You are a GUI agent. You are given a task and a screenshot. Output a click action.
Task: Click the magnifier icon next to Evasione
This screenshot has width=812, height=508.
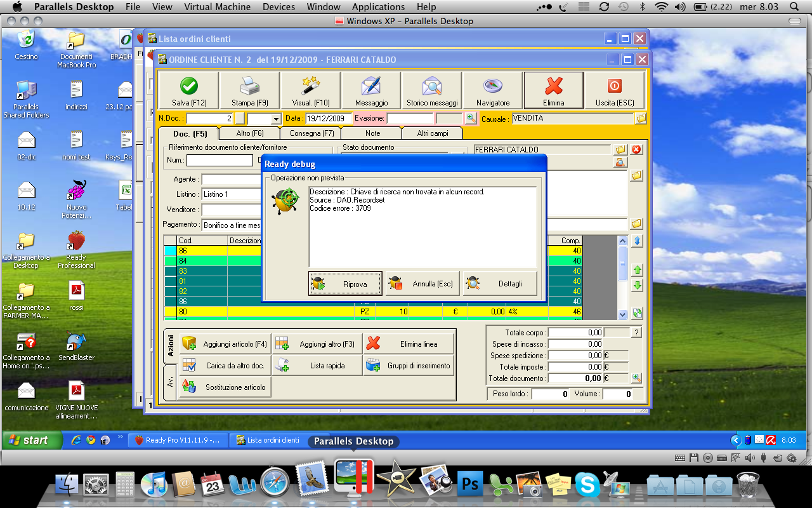pyautogui.click(x=470, y=118)
